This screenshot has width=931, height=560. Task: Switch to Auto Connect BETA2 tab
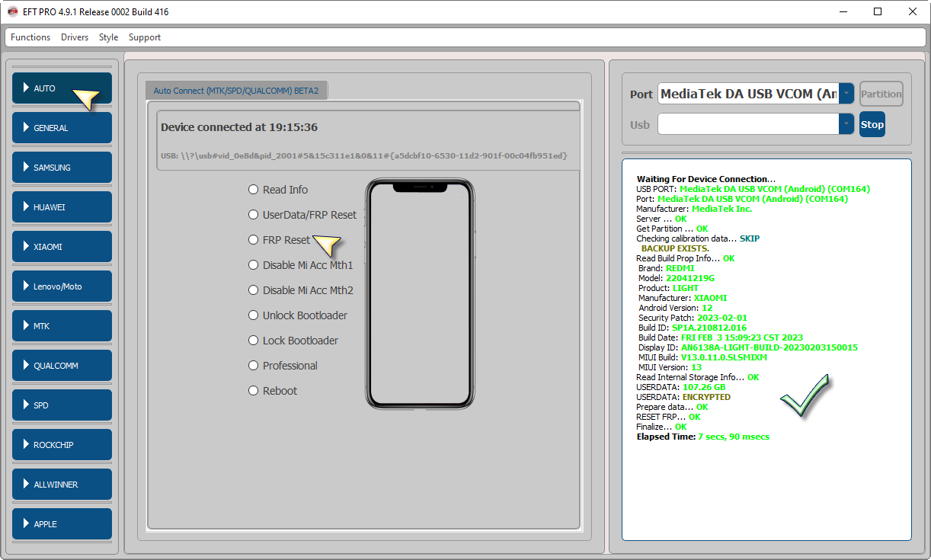tap(235, 91)
